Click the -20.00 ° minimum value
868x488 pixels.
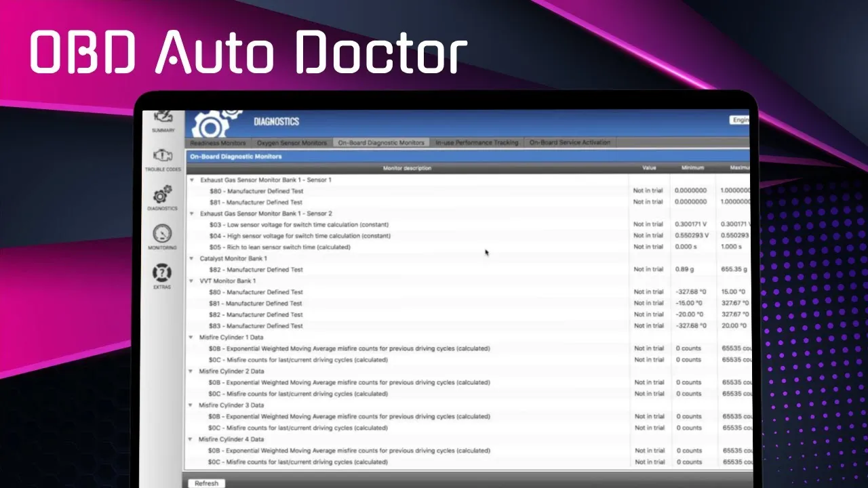coord(689,314)
